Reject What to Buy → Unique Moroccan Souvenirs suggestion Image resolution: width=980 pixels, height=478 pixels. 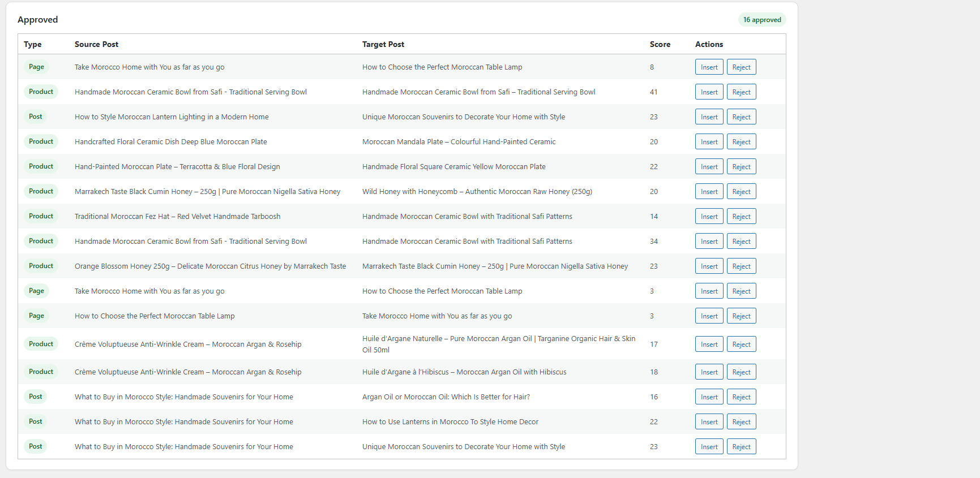pyautogui.click(x=741, y=447)
